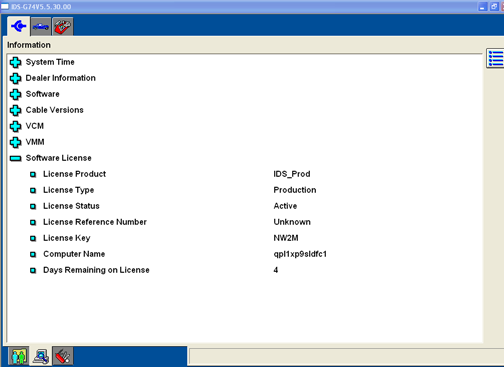The image size is (504, 367).
Task: Click the qpl1xp9sldfc1 computer name value
Action: (300, 254)
